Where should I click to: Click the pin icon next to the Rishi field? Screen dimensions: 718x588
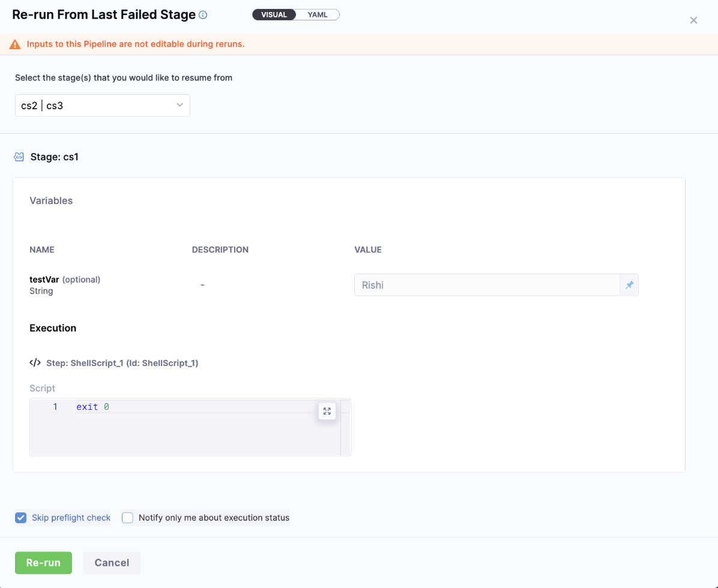click(x=629, y=285)
